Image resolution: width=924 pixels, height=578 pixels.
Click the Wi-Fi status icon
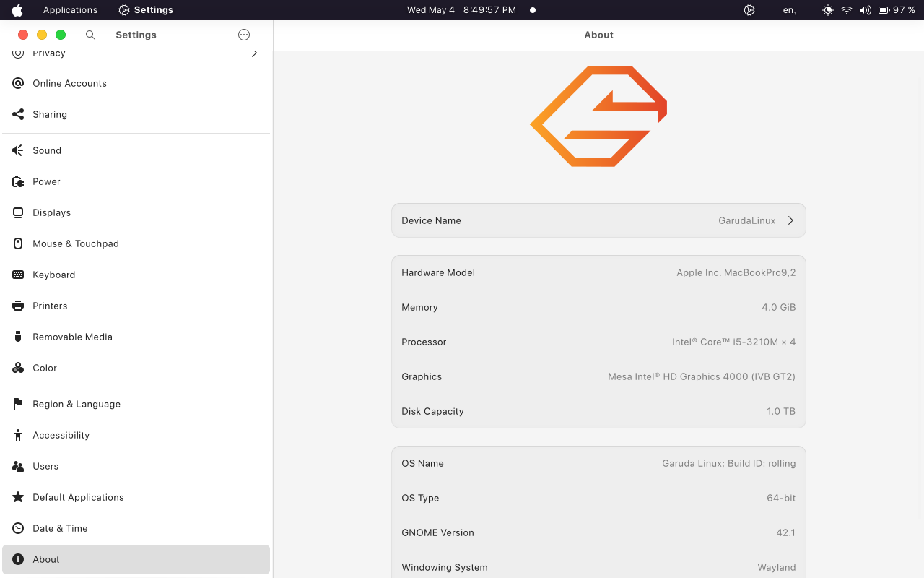click(847, 10)
